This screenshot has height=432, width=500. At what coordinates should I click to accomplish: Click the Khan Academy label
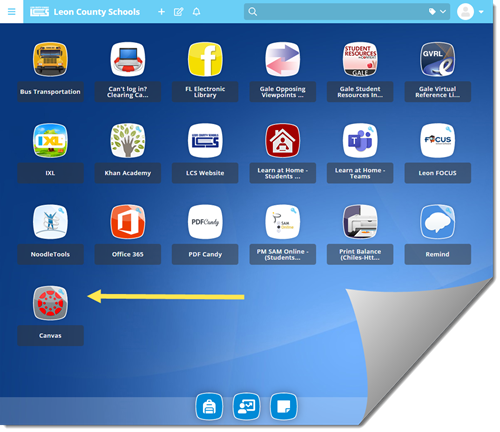tap(128, 173)
